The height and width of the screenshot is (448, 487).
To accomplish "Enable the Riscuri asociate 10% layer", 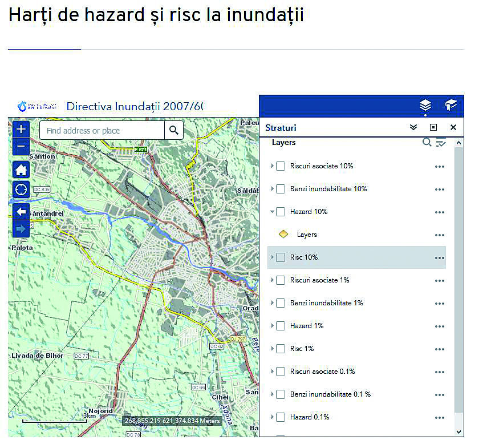I will (281, 166).
